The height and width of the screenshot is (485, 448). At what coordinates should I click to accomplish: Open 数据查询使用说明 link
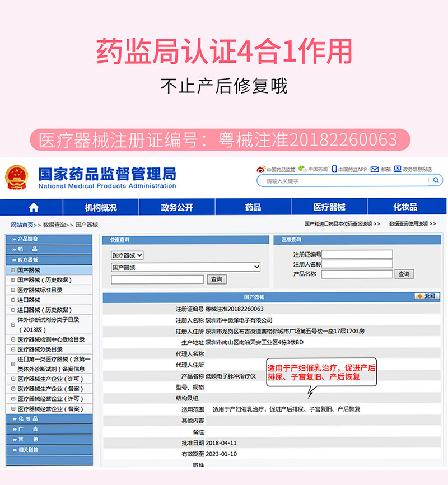pos(412,223)
